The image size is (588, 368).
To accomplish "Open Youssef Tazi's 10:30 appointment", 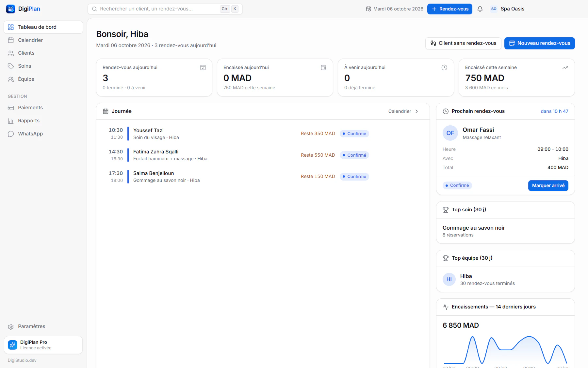I will tap(263, 133).
